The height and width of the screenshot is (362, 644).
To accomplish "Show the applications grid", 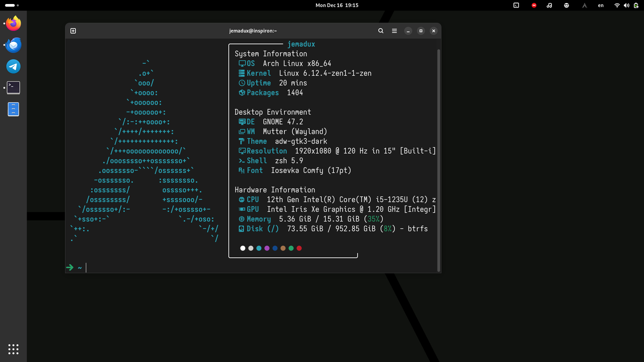I will pyautogui.click(x=14, y=349).
